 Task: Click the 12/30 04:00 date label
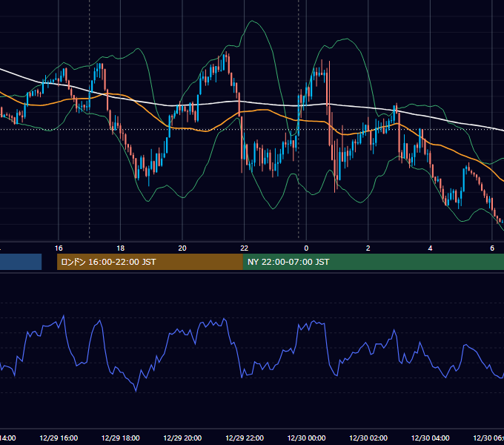coord(431,438)
